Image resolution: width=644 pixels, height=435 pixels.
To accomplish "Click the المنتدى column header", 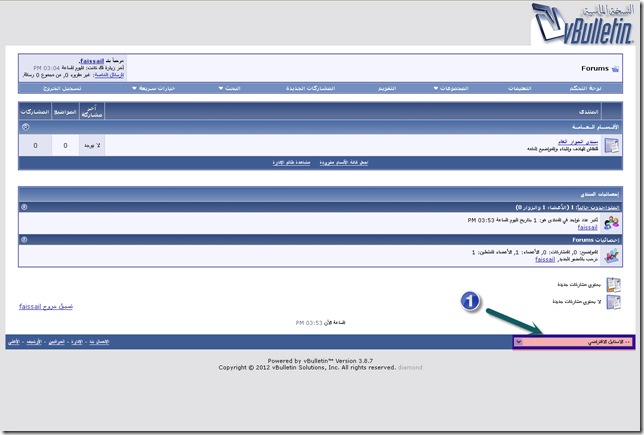I will 588,112.
